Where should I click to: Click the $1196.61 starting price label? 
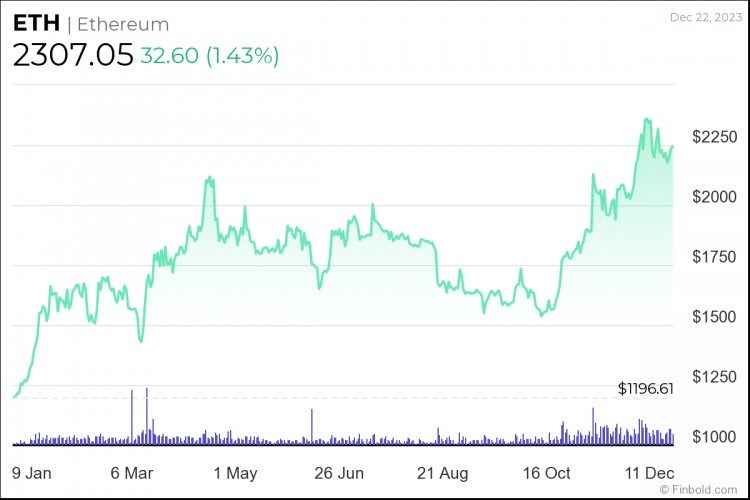(646, 388)
